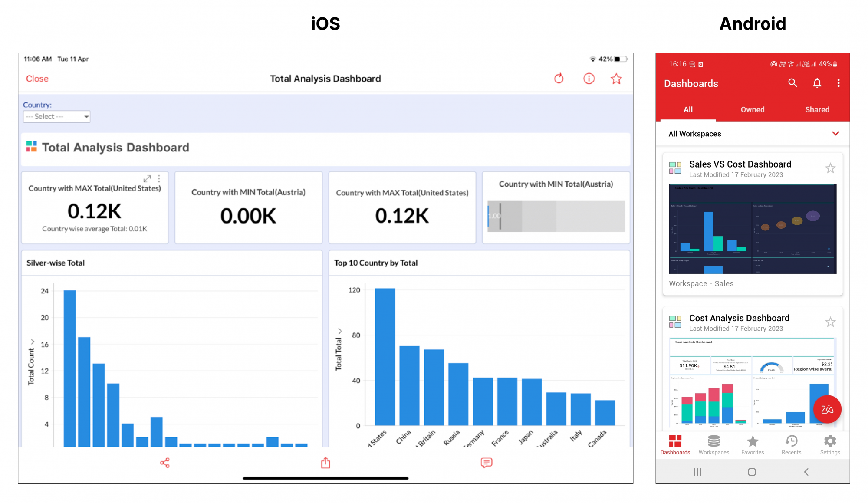Screen dimensions: 868x503
Task: Switch to the Shared tab
Action: click(x=817, y=110)
